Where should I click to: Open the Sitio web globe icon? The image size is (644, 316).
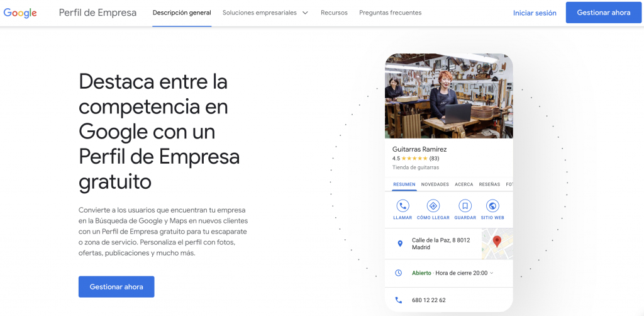coord(492,206)
